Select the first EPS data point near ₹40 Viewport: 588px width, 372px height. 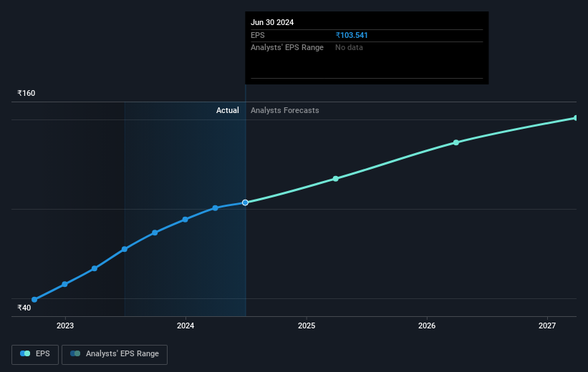[x=34, y=300]
